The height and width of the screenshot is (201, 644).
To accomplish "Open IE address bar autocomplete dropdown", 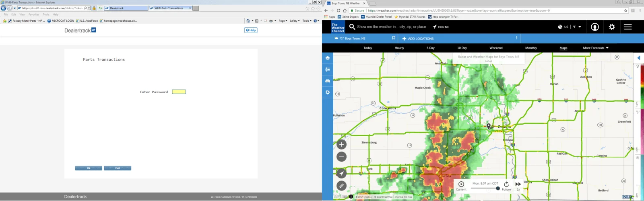I will tap(89, 8).
